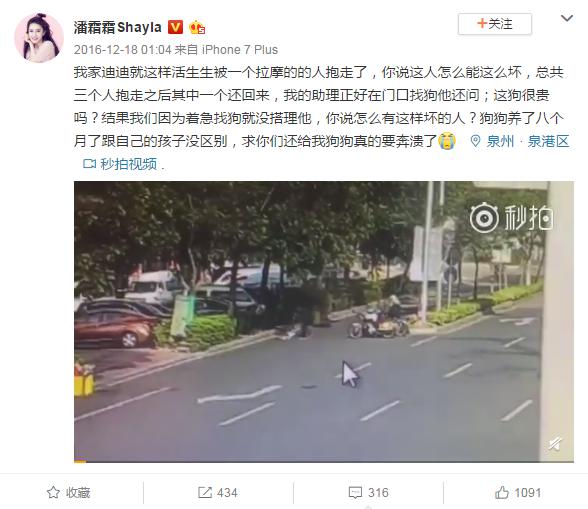Click the crown membership badge icon

(196, 27)
